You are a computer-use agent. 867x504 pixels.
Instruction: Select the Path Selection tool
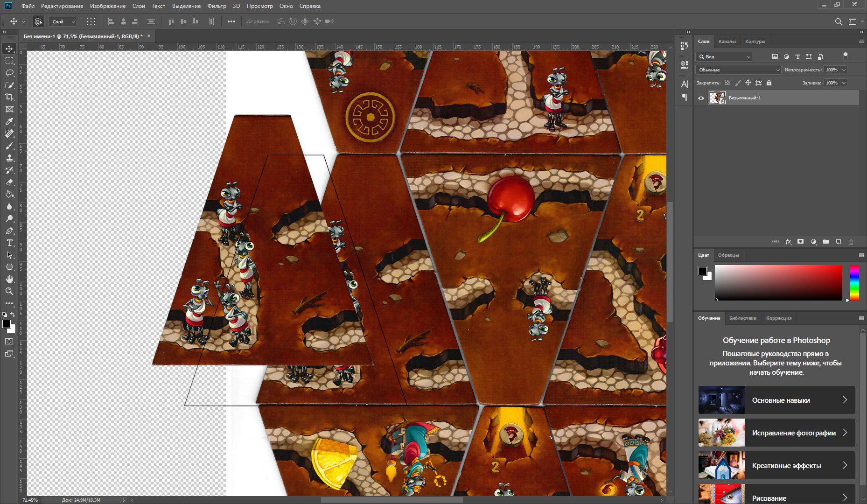point(9,255)
